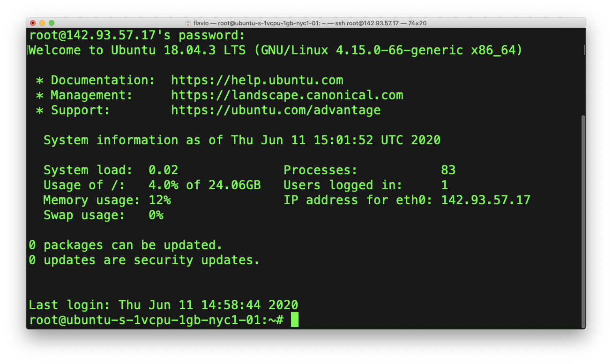Click the home folder proxy icon in title bar

click(x=188, y=23)
